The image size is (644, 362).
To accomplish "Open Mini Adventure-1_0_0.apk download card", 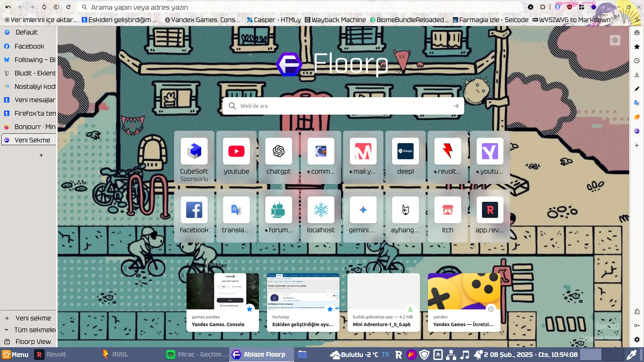I will tap(384, 302).
